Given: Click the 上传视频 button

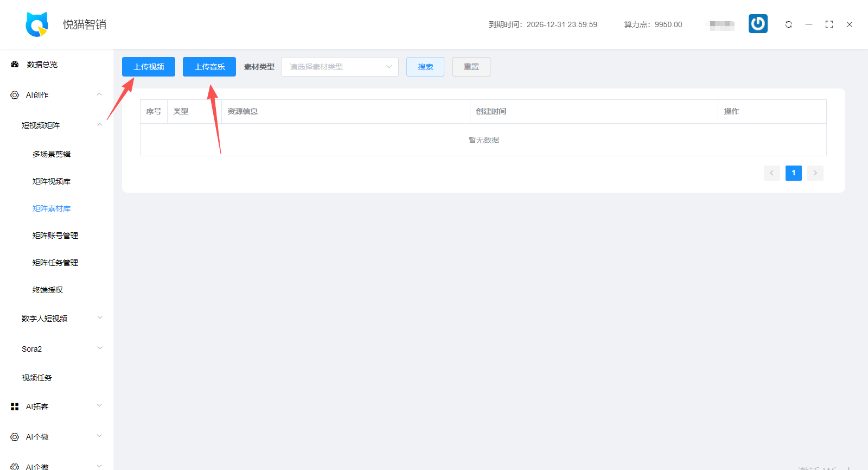Looking at the screenshot, I should [149, 67].
